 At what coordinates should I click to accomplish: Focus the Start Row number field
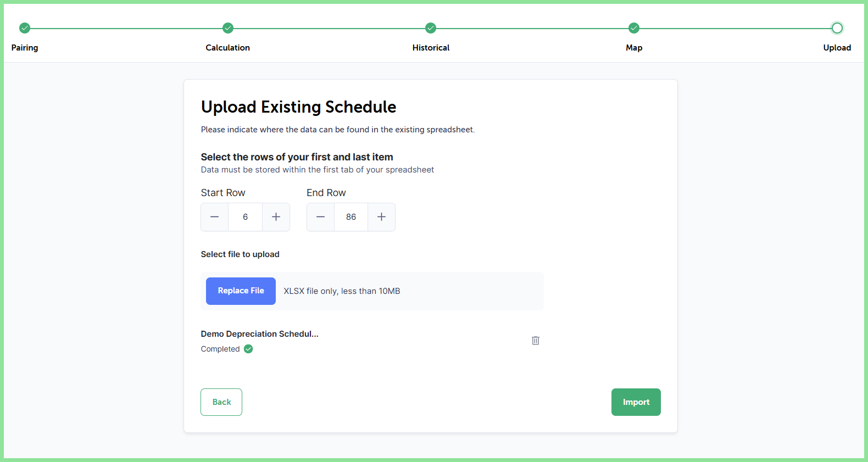[x=246, y=217]
